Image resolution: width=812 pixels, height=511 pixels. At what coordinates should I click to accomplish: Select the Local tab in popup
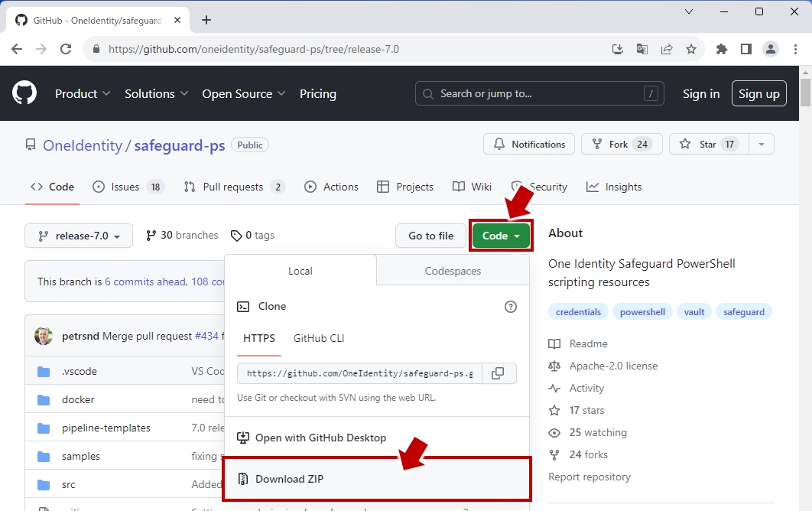click(x=300, y=271)
